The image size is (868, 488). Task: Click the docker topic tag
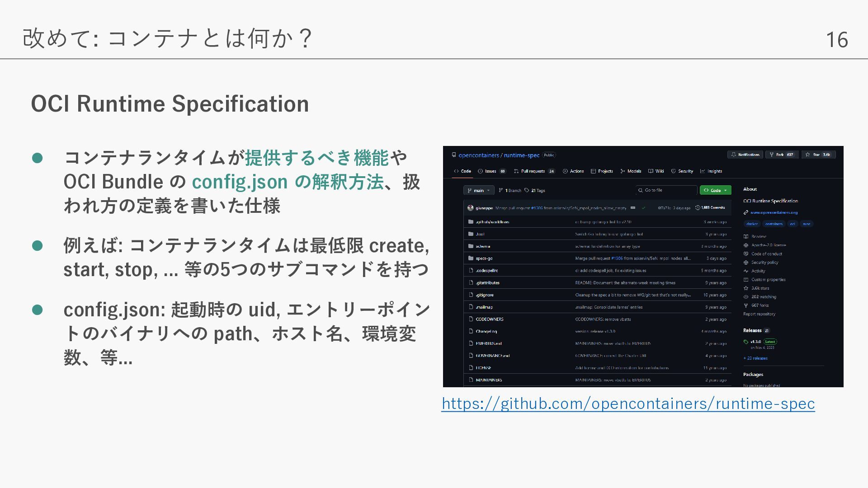(x=752, y=224)
